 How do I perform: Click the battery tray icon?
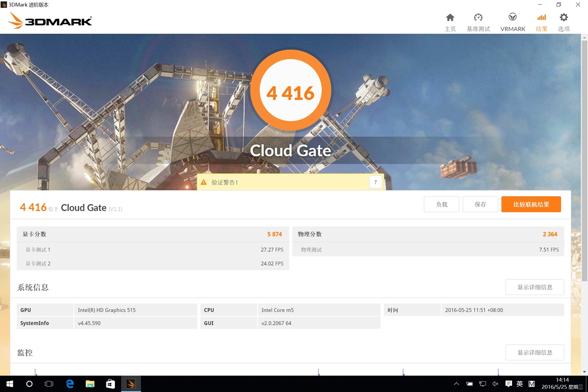(469, 384)
